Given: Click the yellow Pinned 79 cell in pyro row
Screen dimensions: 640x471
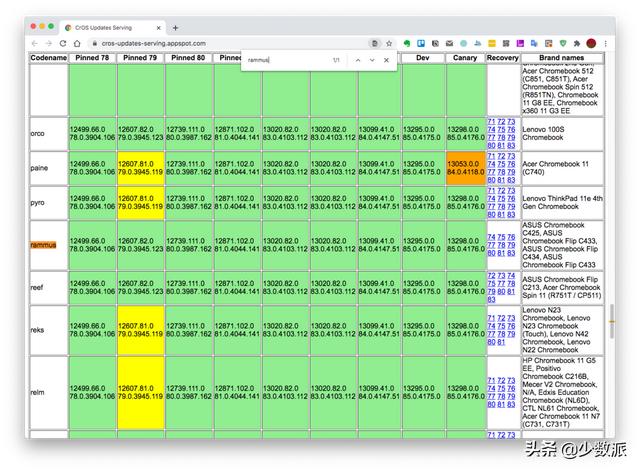Looking at the screenshot, I should [141, 203].
